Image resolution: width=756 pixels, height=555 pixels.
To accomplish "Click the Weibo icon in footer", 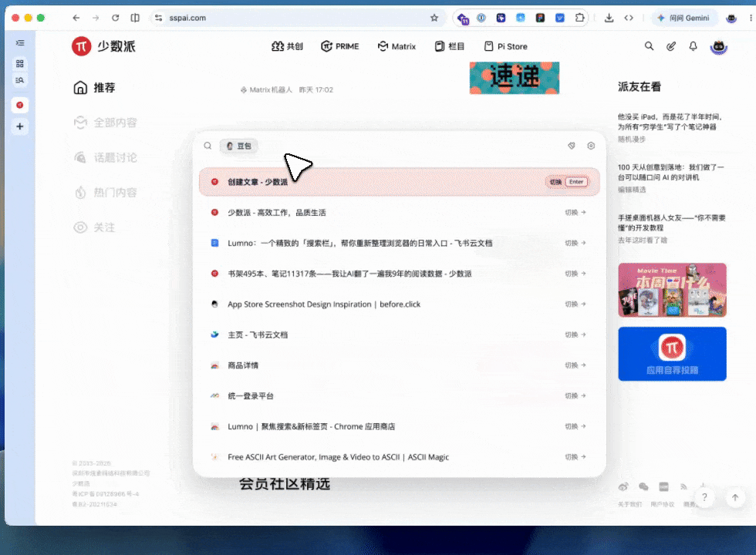I will pyautogui.click(x=623, y=487).
